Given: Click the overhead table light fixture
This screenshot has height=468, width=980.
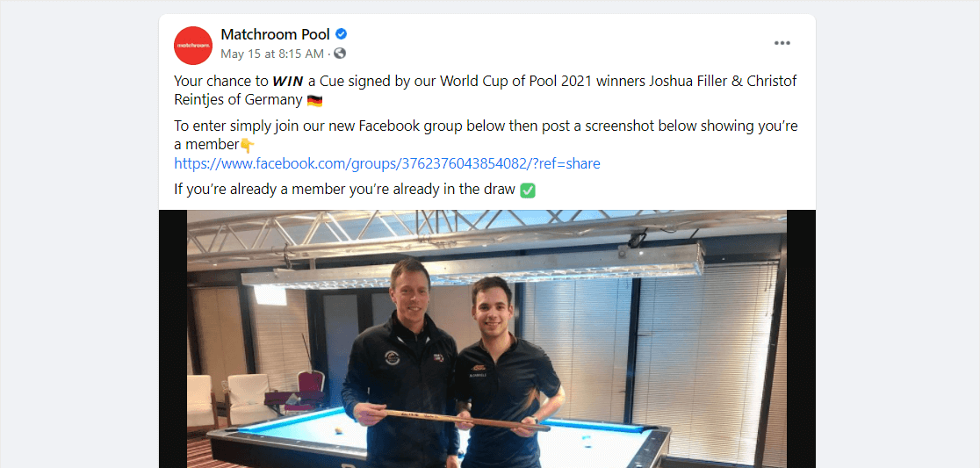Looking at the screenshot, I should (x=473, y=265).
